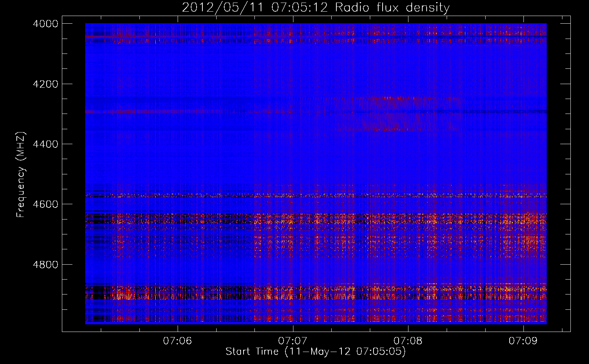This screenshot has width=589, height=364.
Task: Click the plot title '2012/05/11 07:05:12 Radio flux density'
Action: click(x=316, y=8)
